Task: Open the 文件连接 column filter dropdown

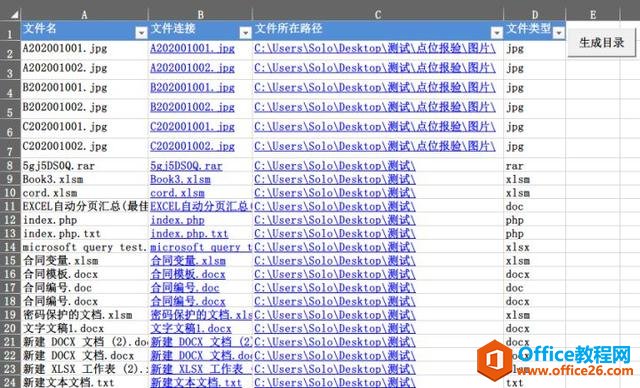Action: pos(245,33)
